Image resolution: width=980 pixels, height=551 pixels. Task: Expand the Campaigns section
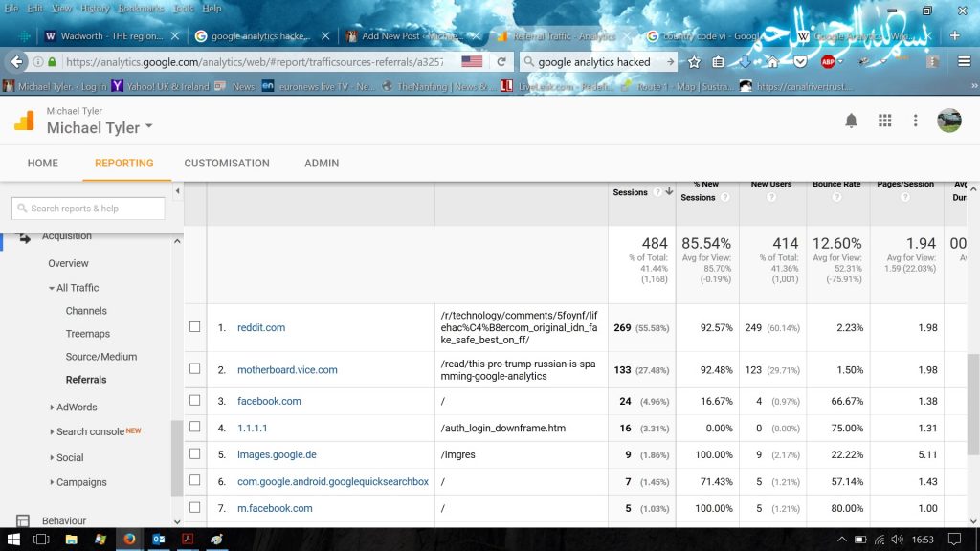(52, 482)
